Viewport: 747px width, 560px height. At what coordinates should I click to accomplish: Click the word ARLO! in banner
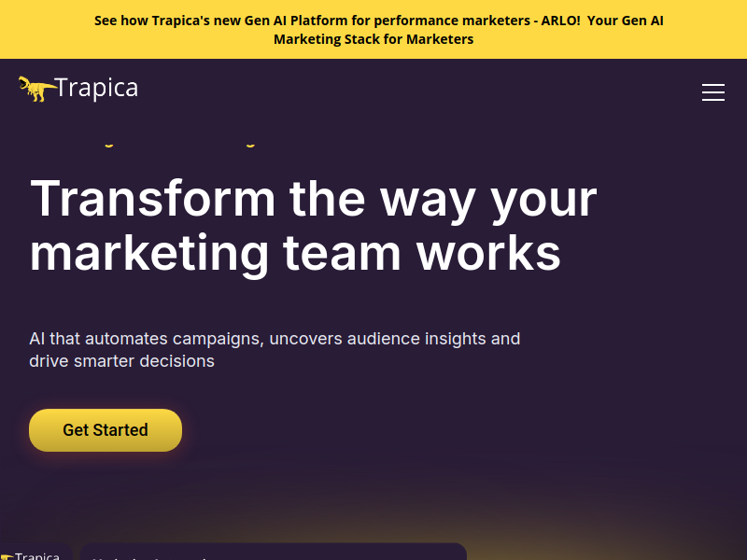click(560, 21)
